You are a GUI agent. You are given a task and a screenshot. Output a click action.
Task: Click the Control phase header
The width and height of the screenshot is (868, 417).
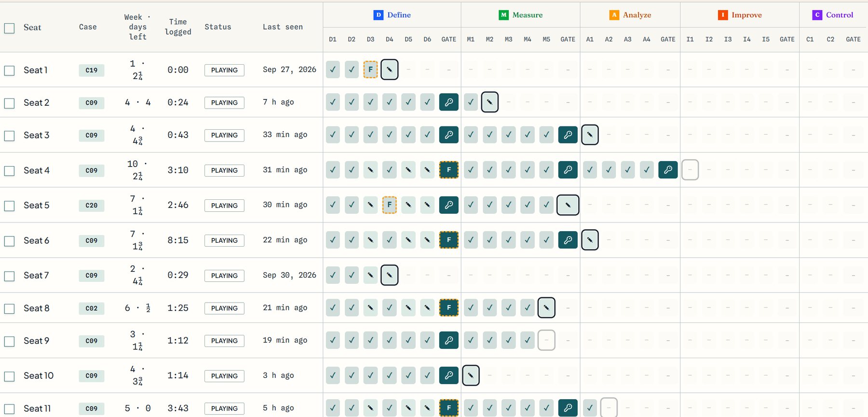click(833, 15)
